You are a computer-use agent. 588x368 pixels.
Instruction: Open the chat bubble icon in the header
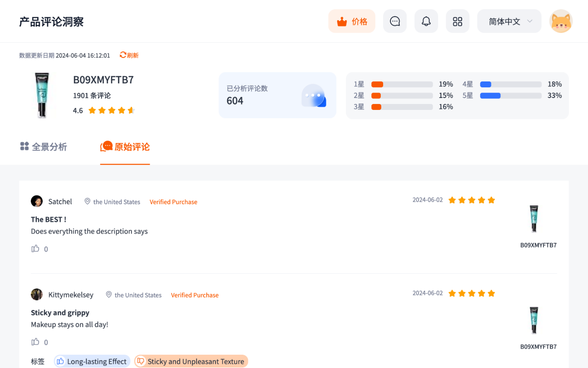(x=395, y=21)
